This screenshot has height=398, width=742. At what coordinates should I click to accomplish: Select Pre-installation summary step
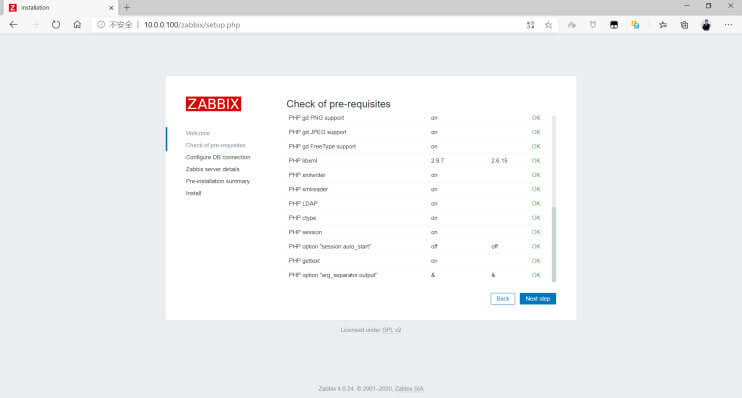(x=218, y=181)
